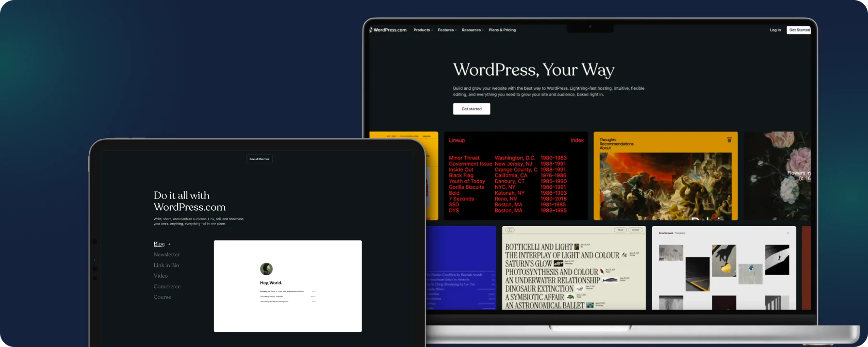Open the yellow theme with the painting
This screenshot has width=868, height=347.
[665, 176]
